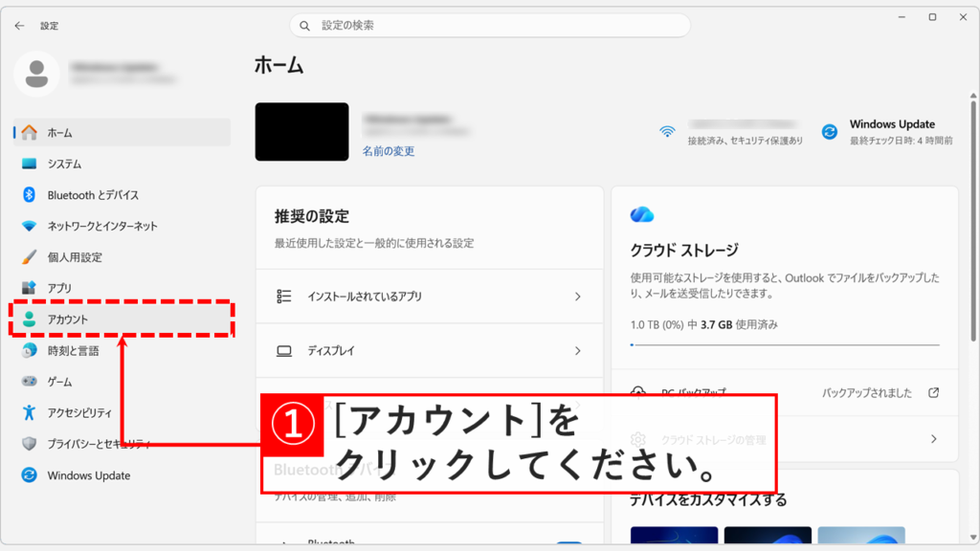Image resolution: width=980 pixels, height=551 pixels.
Task: Open ネットワークとインターネット settings icon
Action: tap(29, 224)
